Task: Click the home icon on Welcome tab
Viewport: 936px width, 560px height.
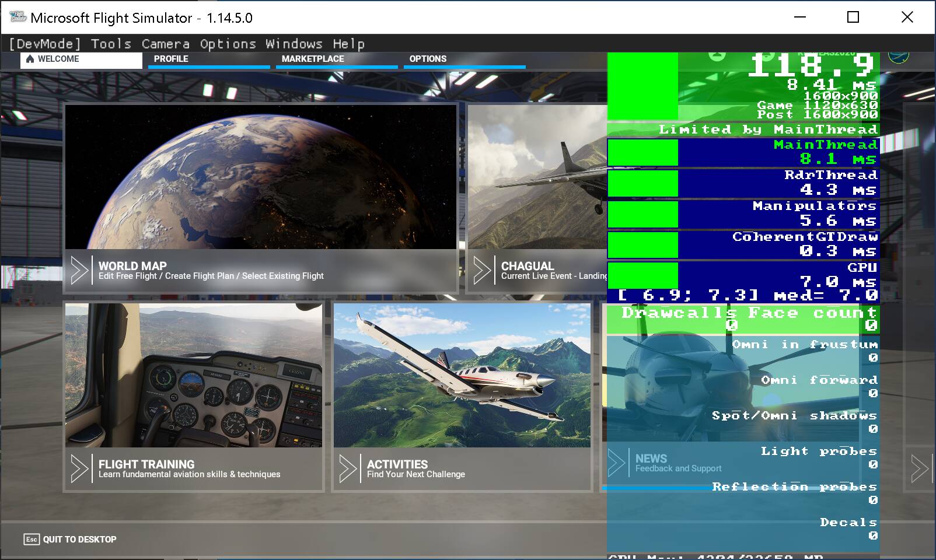Action: (x=30, y=59)
